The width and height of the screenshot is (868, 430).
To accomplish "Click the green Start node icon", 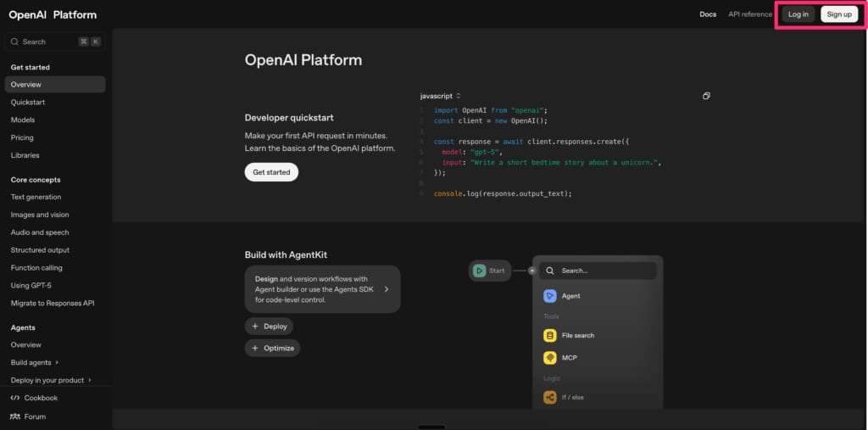I will click(x=479, y=271).
